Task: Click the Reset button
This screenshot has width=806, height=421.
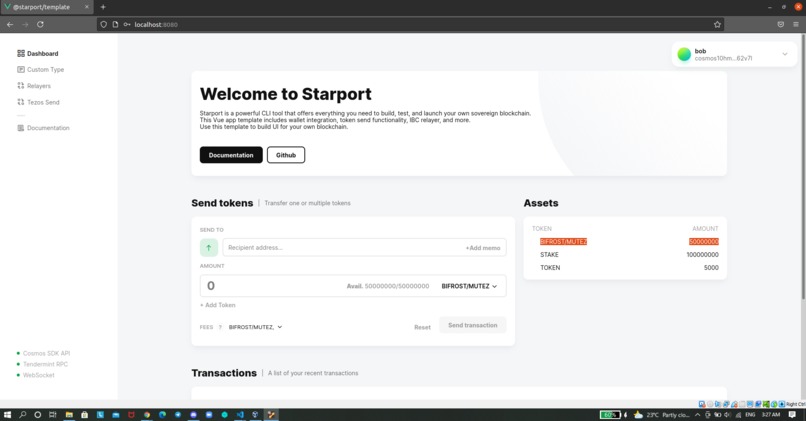Action: coord(422,327)
